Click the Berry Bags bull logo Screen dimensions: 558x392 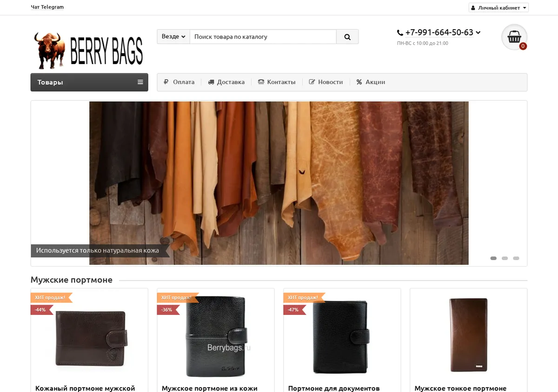88,50
